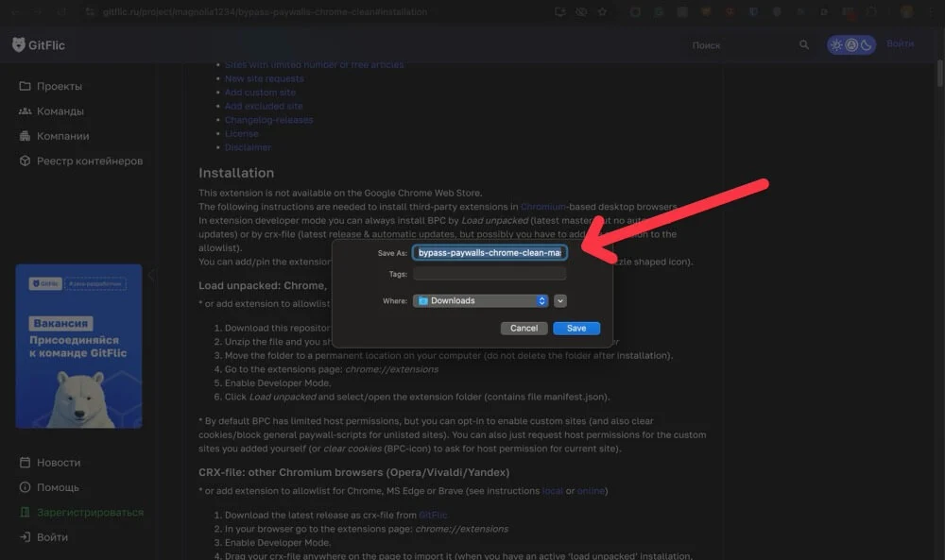Bookmark this page with star icon
The width and height of the screenshot is (945, 560).
[x=601, y=11]
